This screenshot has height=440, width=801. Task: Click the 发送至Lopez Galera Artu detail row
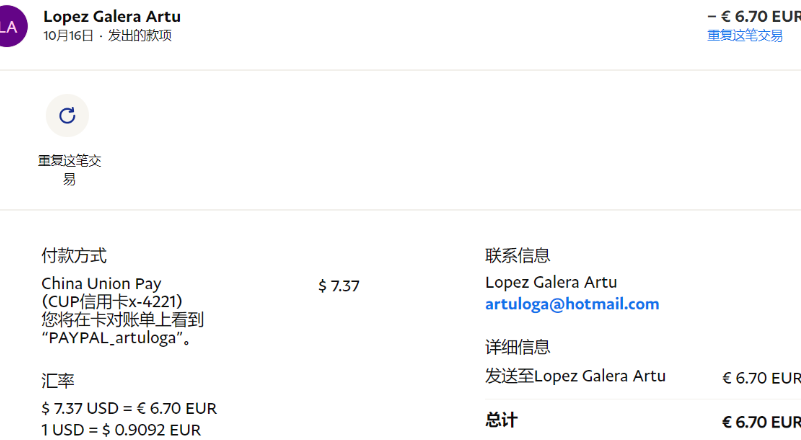[575, 376]
